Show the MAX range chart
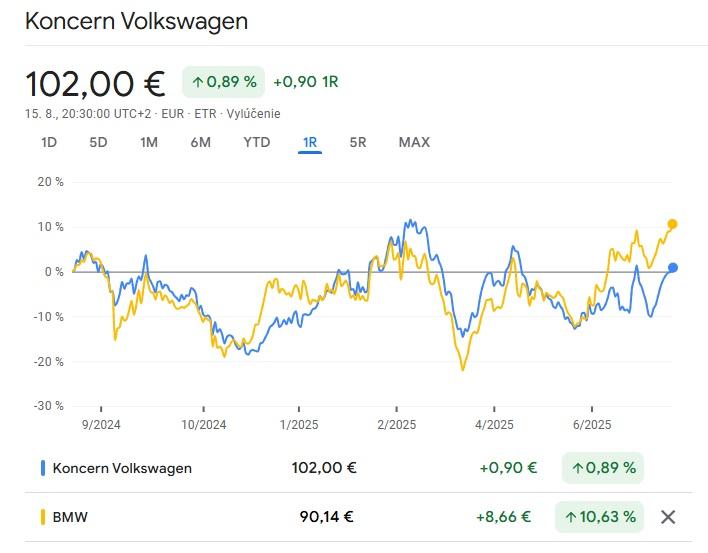 414,142
